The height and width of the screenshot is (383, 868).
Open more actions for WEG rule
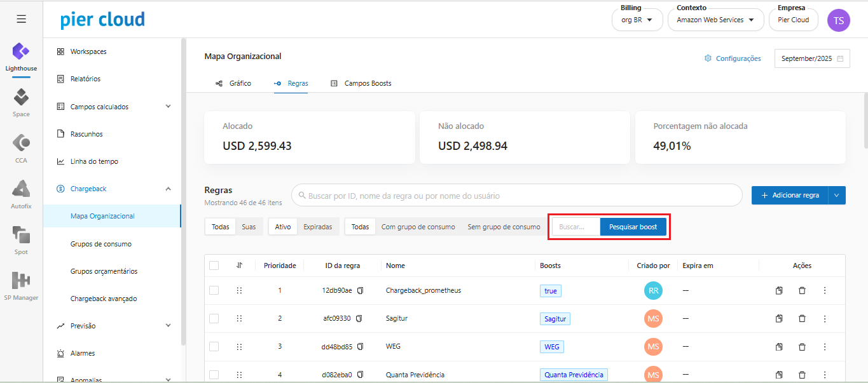pyautogui.click(x=825, y=347)
